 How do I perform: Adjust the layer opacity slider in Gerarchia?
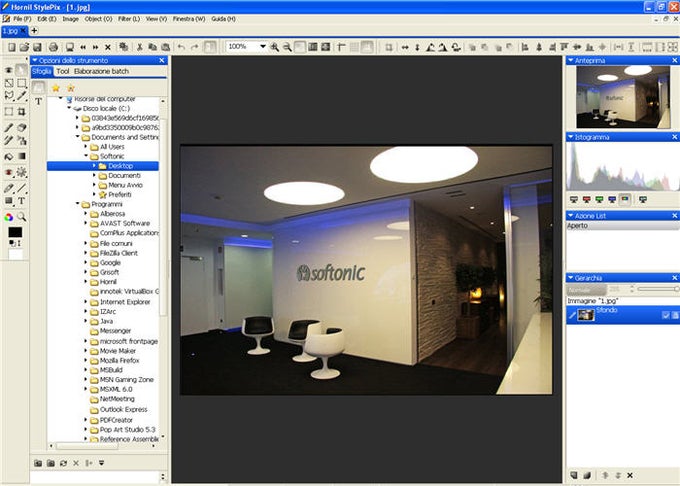658,289
